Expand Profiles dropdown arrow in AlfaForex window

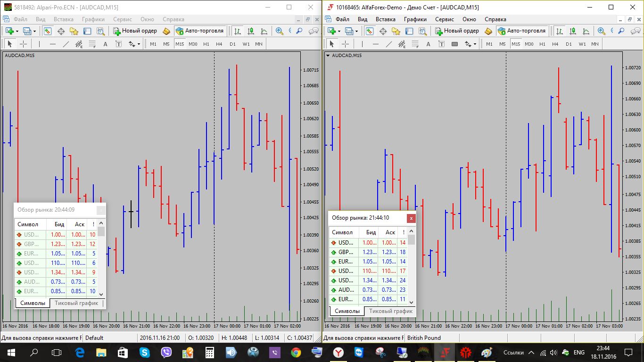(x=357, y=31)
